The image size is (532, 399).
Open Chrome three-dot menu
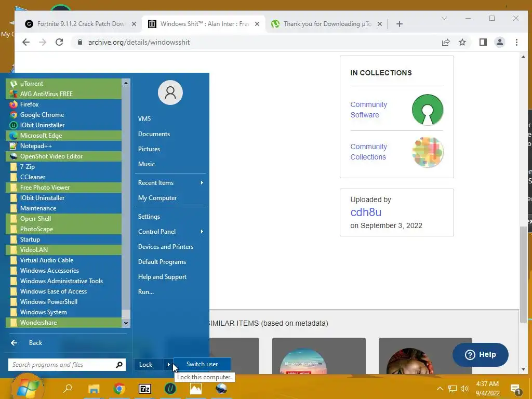pyautogui.click(x=516, y=42)
